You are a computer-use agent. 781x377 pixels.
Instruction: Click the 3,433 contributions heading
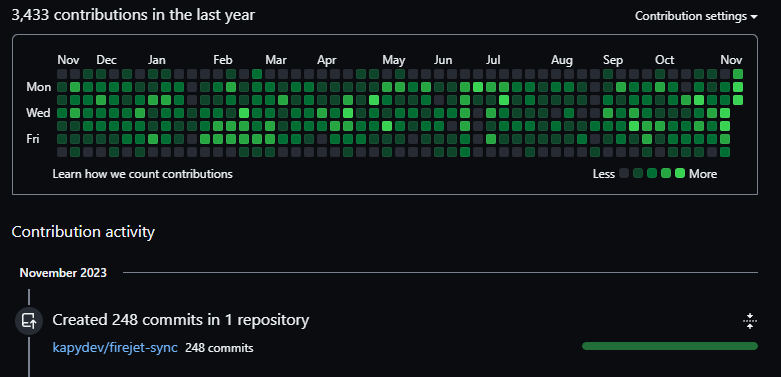point(133,15)
